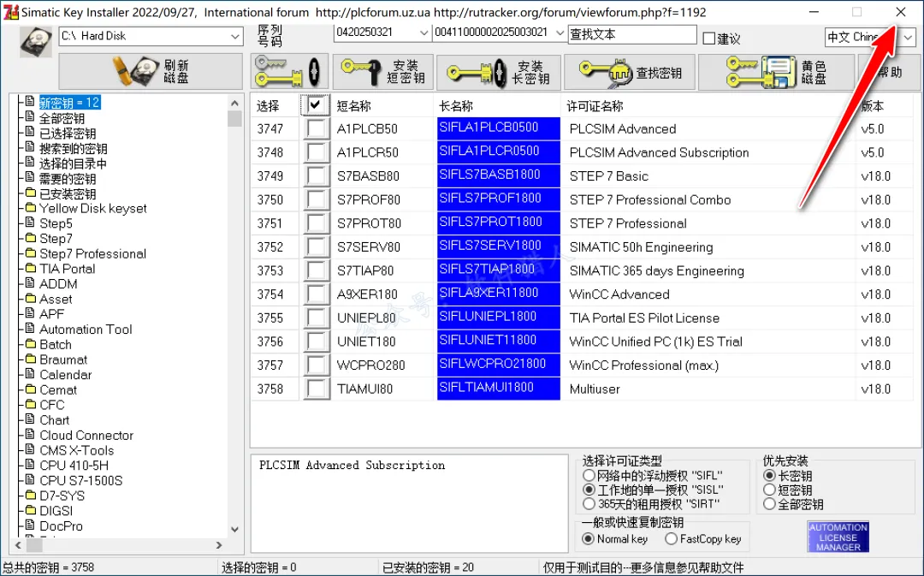Select the Yellow Disk keyset folder
This screenshot has height=576, width=924.
(92, 208)
